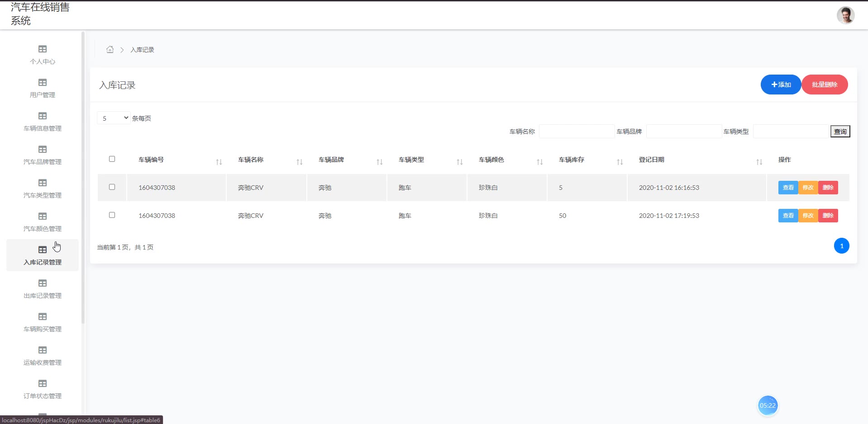Click the 用户管理 sidebar icon

43,82
